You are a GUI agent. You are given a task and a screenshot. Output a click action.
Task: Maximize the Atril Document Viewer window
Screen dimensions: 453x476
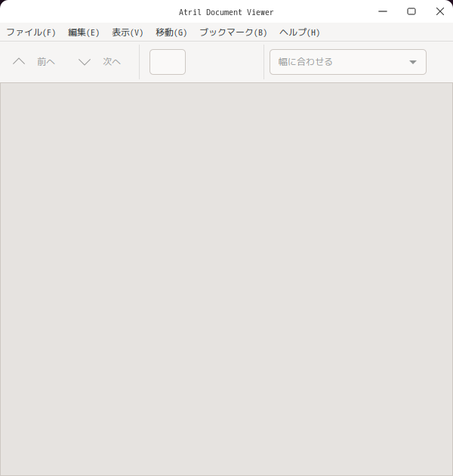pyautogui.click(x=411, y=11)
